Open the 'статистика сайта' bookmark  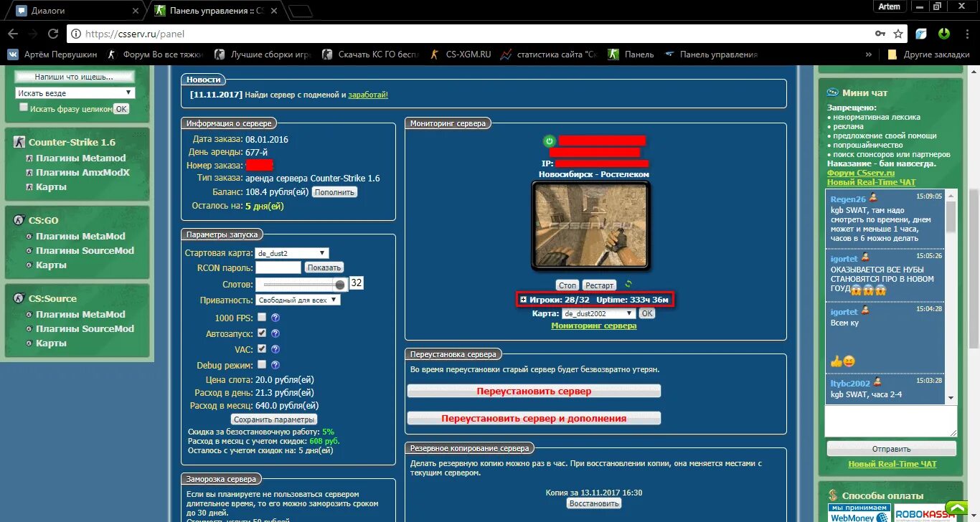click(x=550, y=54)
